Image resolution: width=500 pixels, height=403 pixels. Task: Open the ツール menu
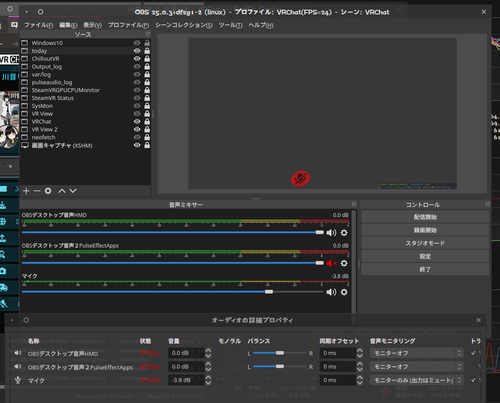click(230, 25)
